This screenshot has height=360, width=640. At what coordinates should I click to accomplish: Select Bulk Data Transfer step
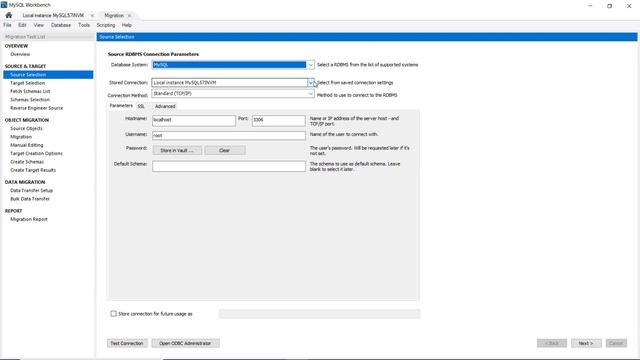point(30,199)
